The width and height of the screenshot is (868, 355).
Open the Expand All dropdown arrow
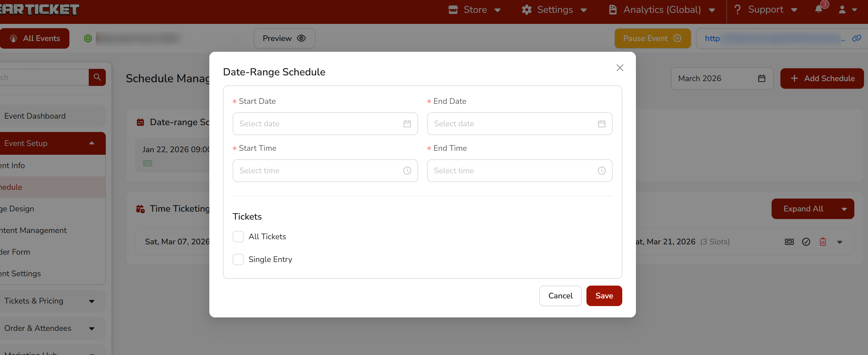point(844,209)
